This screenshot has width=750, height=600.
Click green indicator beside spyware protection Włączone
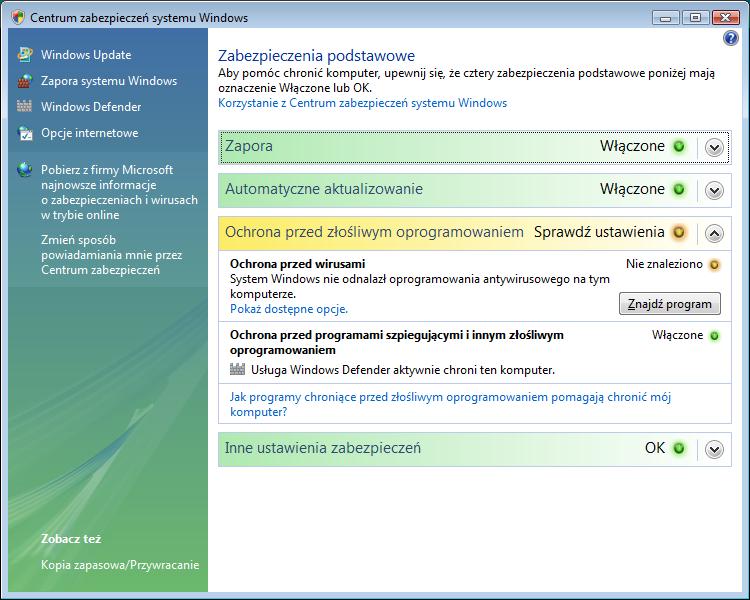tap(714, 336)
